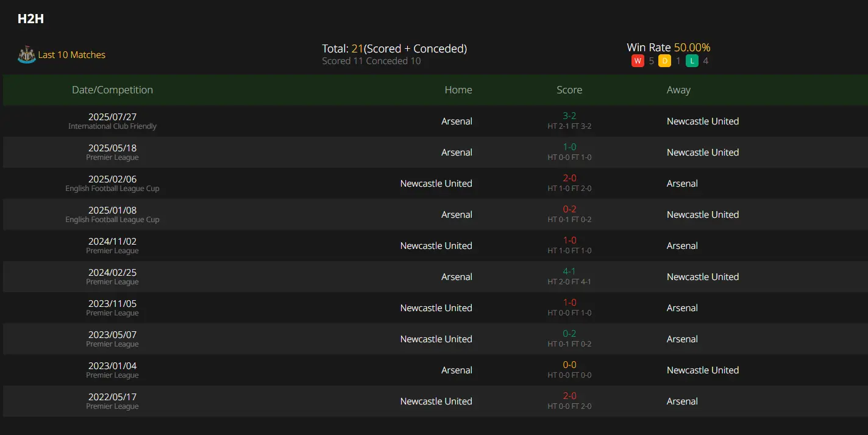The image size is (868, 435).
Task: Click Arsenal away team on 2024/11/02
Action: pyautogui.click(x=682, y=246)
